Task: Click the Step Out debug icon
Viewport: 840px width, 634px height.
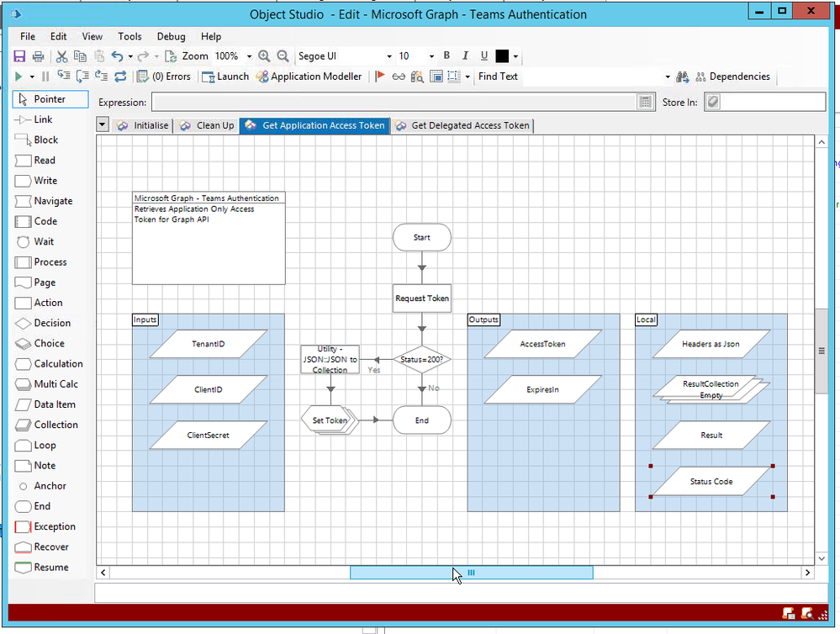Action: pyautogui.click(x=101, y=77)
